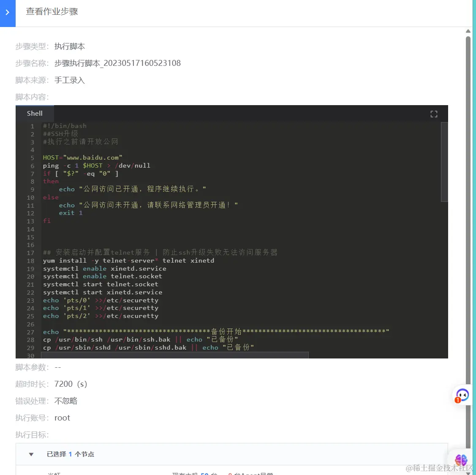Click code line HOST="www.baidu.com"
This screenshot has width=476, height=475.
(x=83, y=157)
